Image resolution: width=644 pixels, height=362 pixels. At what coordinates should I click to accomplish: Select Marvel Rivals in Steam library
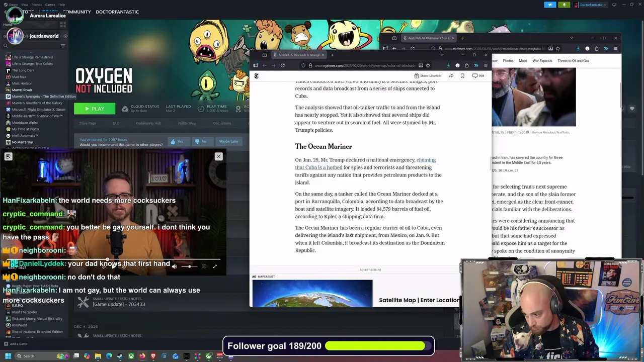tap(22, 90)
